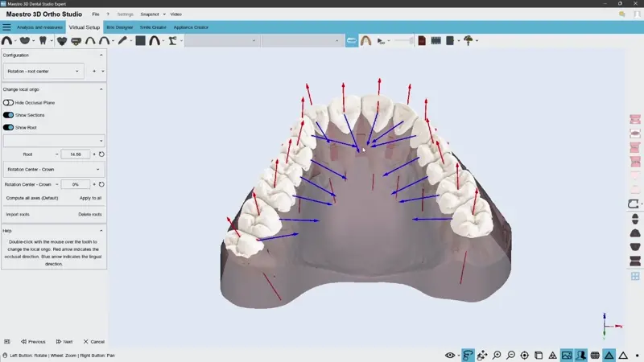Select the rotate mode icon
The height and width of the screenshot is (362, 644).
tap(468, 355)
